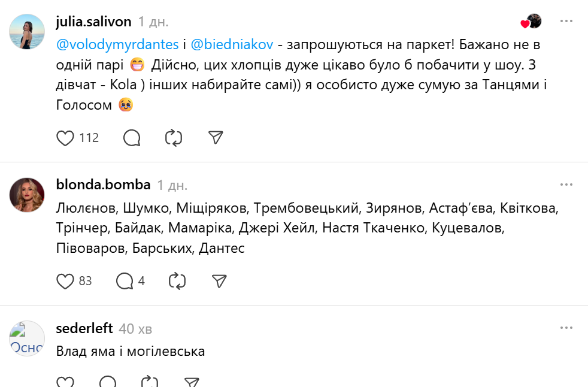This screenshot has height=387, width=588.
Task: Share sederleft's comment via paper plane icon
Action: point(191,382)
